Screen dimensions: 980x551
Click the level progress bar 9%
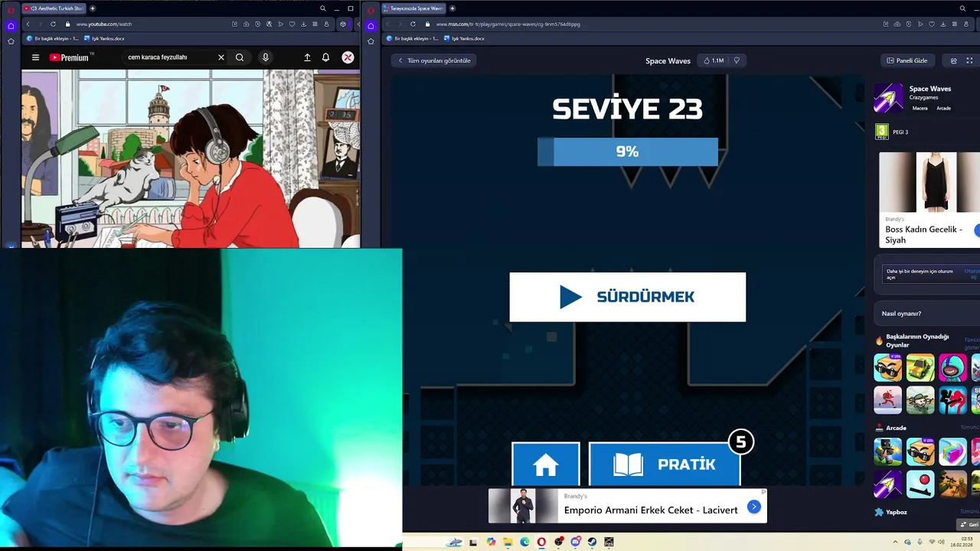(x=628, y=152)
